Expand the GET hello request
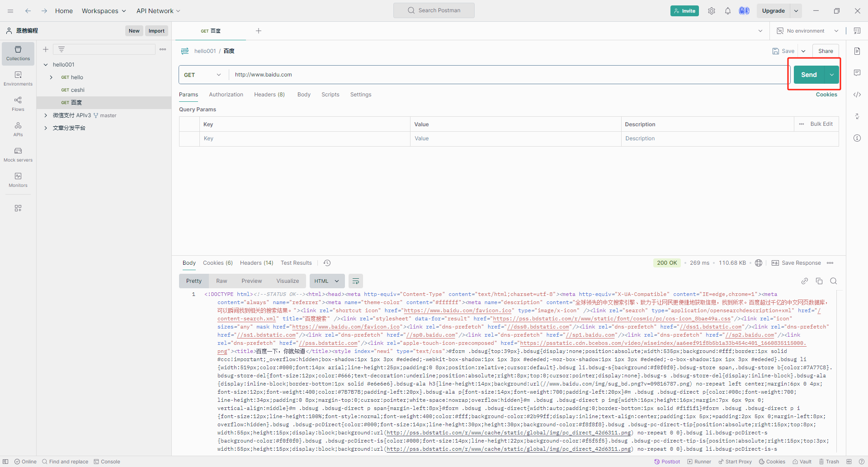Image resolution: width=868 pixels, height=467 pixels. (51, 77)
